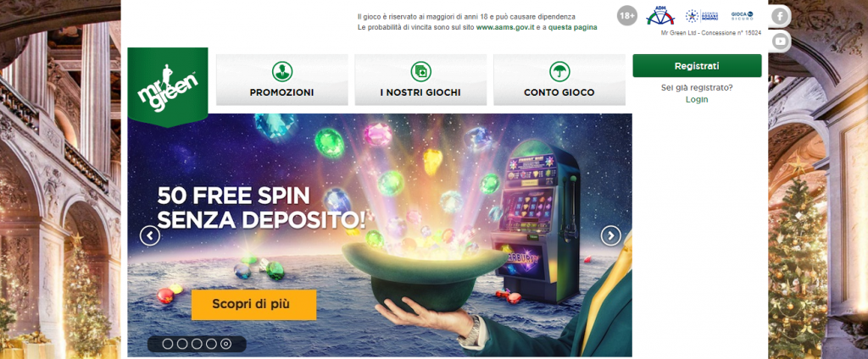Viewport: 868px width, 359px height.
Task: Show the next banner slide arrow
Action: click(x=610, y=236)
